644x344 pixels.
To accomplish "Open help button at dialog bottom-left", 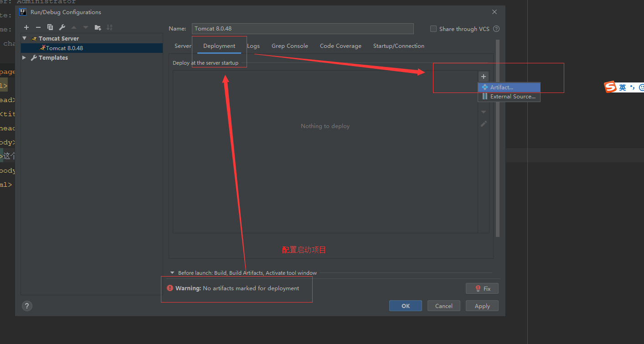I will [27, 306].
